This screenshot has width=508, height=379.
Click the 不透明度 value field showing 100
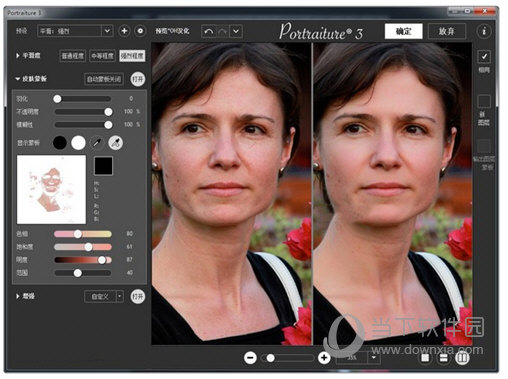(128, 112)
